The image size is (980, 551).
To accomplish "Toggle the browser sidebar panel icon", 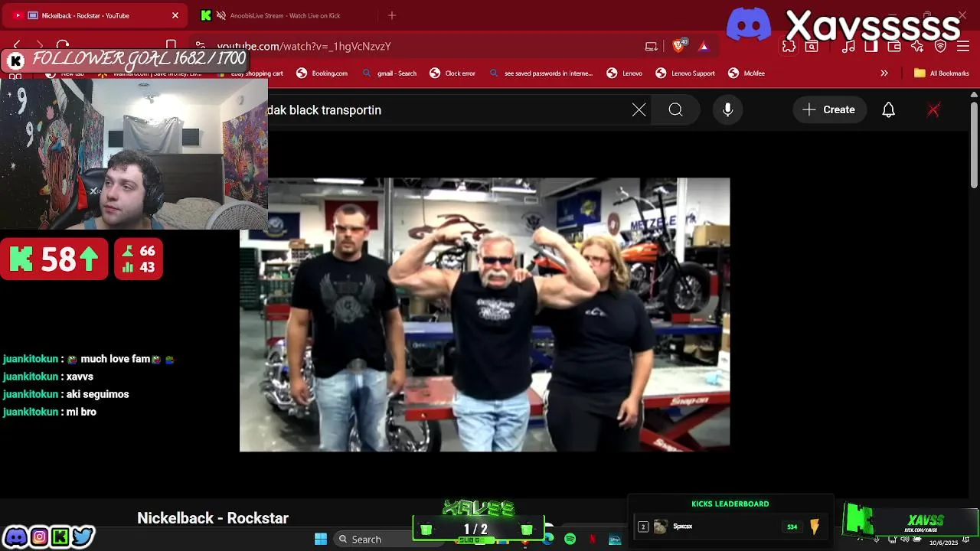I will point(871,47).
